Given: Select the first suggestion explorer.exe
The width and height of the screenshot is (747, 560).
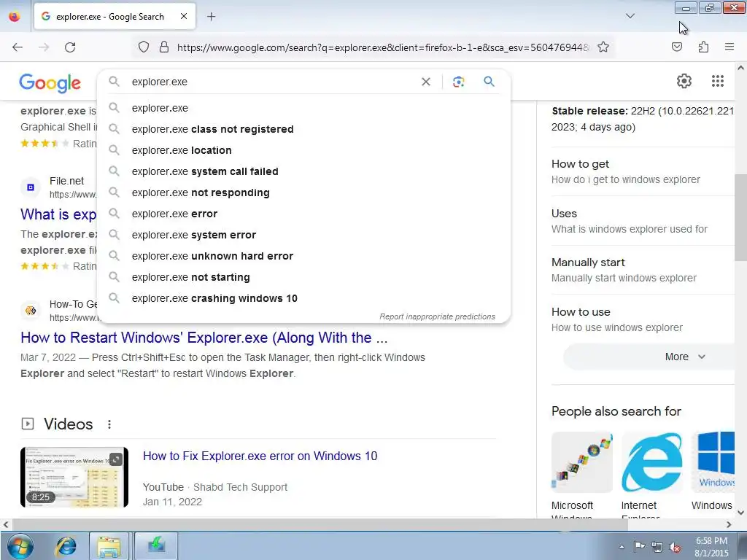Looking at the screenshot, I should [303, 108].
